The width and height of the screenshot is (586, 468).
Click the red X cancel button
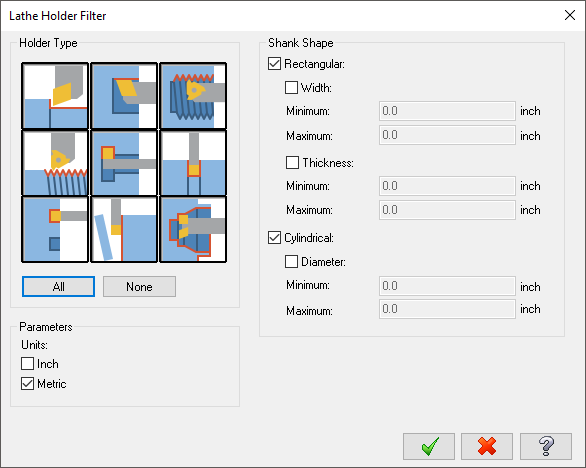[x=487, y=446]
